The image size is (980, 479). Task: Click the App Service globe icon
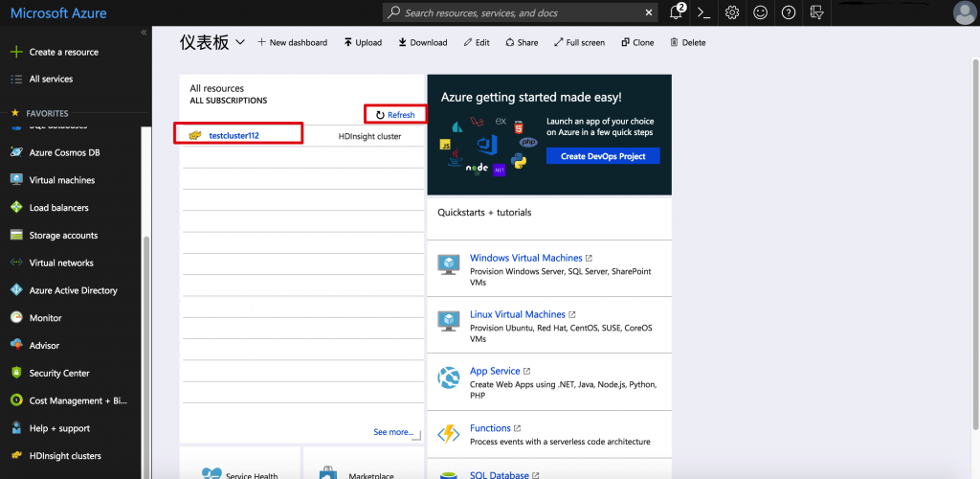point(448,377)
